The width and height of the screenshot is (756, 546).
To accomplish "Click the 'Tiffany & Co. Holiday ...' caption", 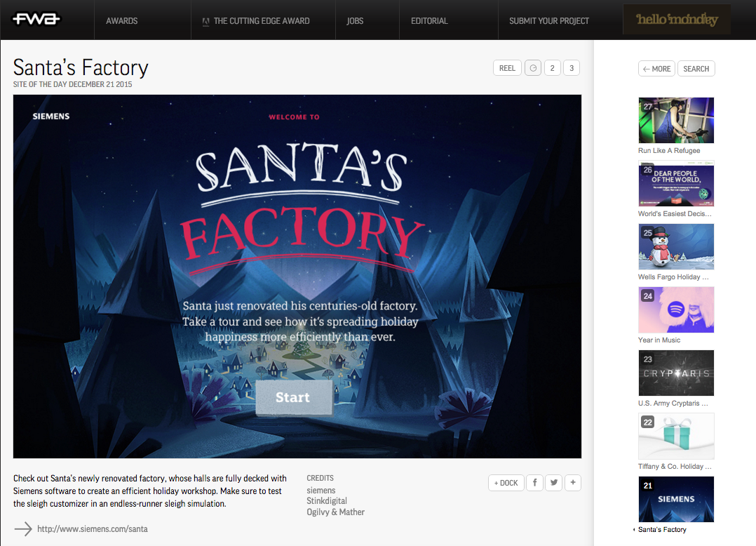I will [x=675, y=467].
